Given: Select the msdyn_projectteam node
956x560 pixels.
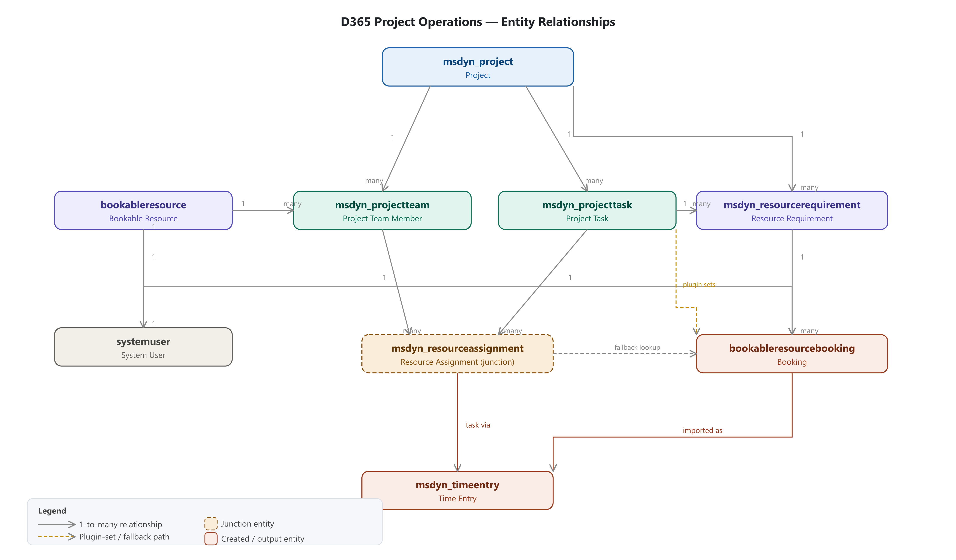Looking at the screenshot, I should coord(382,210).
